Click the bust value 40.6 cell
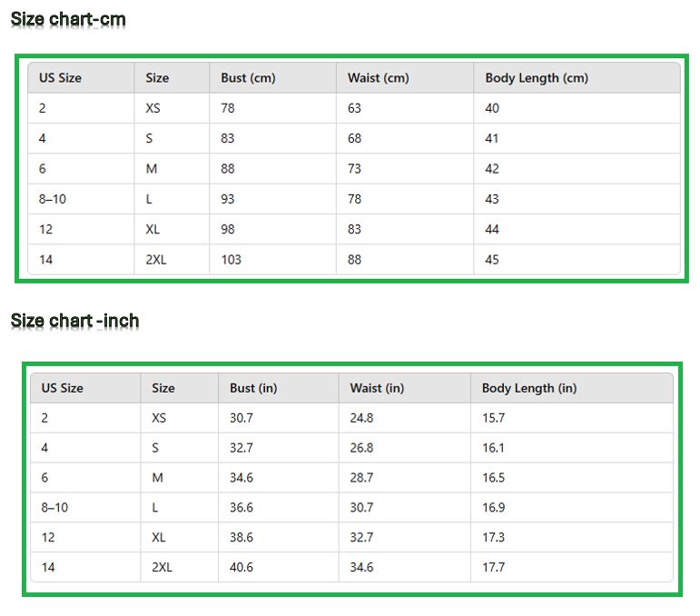This screenshot has height=616, width=700. click(242, 567)
